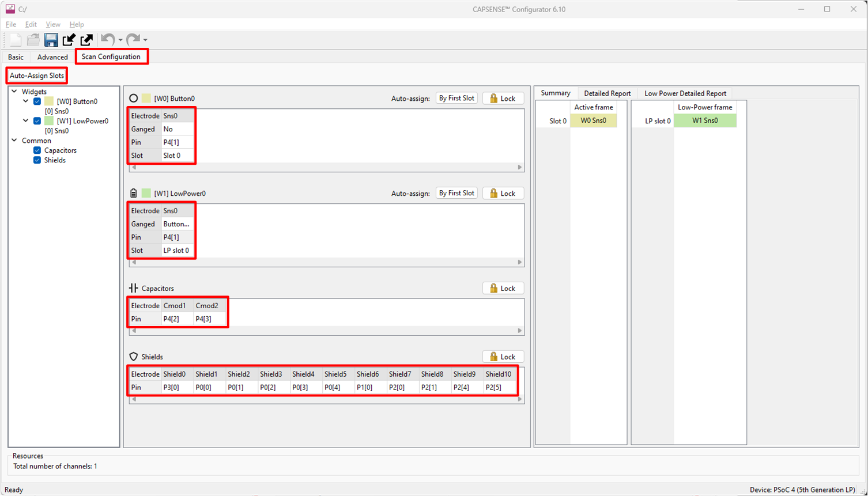The image size is (868, 496).
Task: Switch to the Basic tab
Action: point(16,57)
